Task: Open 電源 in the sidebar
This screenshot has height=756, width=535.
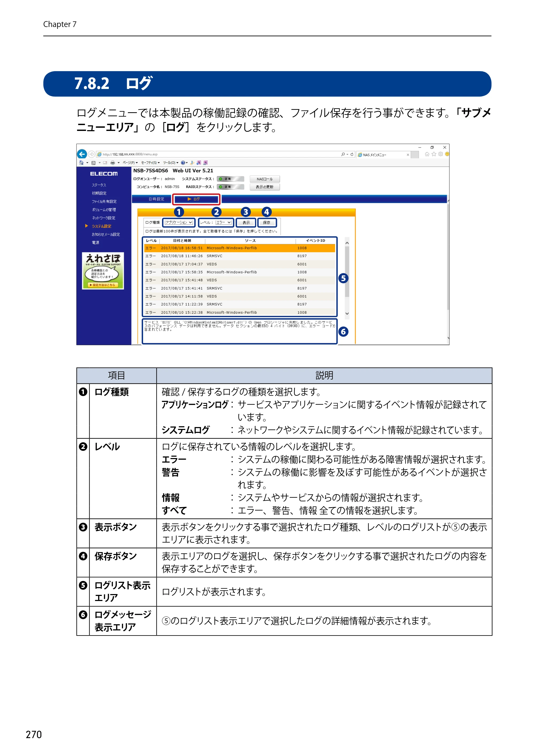Action: coord(95,243)
